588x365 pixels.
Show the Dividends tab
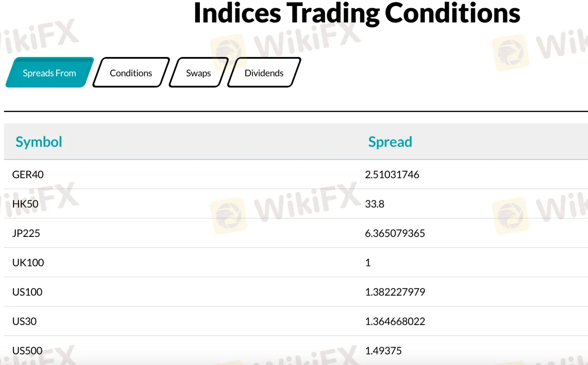264,72
